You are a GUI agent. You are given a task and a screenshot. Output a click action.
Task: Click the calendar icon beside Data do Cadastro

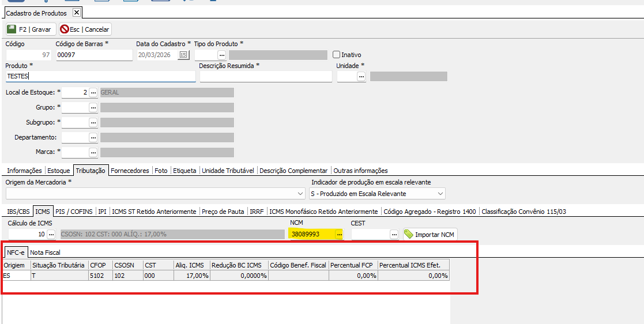pyautogui.click(x=183, y=55)
